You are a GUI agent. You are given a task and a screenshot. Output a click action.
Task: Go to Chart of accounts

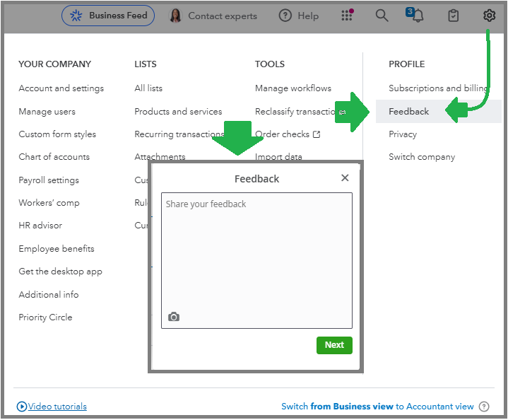coord(54,157)
